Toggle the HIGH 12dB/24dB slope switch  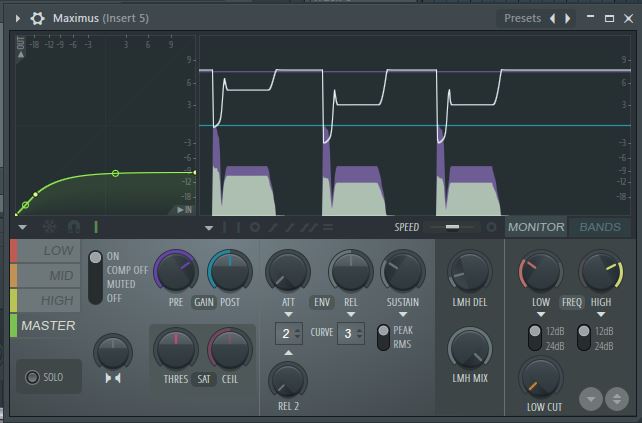tap(584, 338)
